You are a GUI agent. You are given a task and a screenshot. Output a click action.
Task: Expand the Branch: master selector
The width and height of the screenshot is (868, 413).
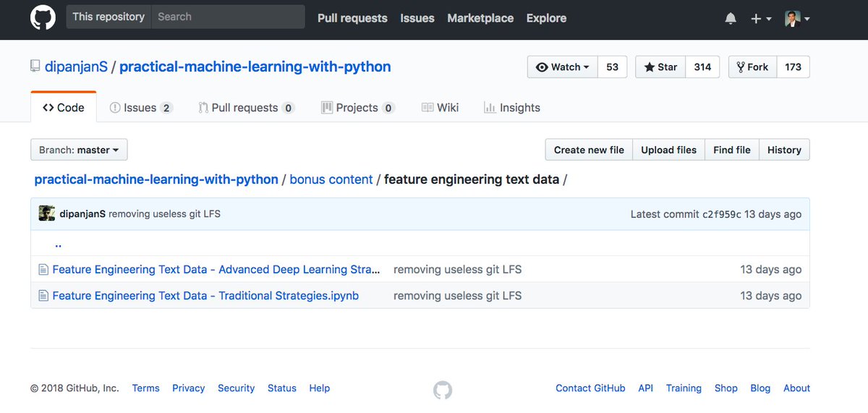tap(79, 150)
